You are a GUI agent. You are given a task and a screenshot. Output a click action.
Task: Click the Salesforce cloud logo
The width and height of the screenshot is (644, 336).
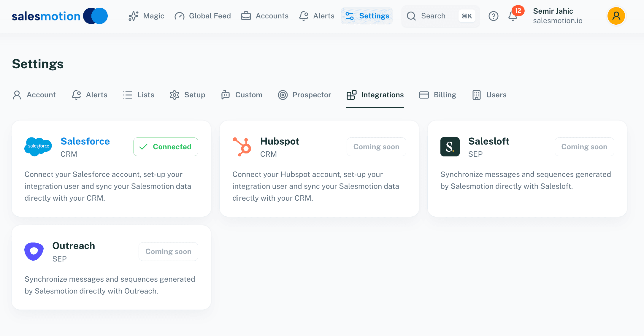(38, 147)
